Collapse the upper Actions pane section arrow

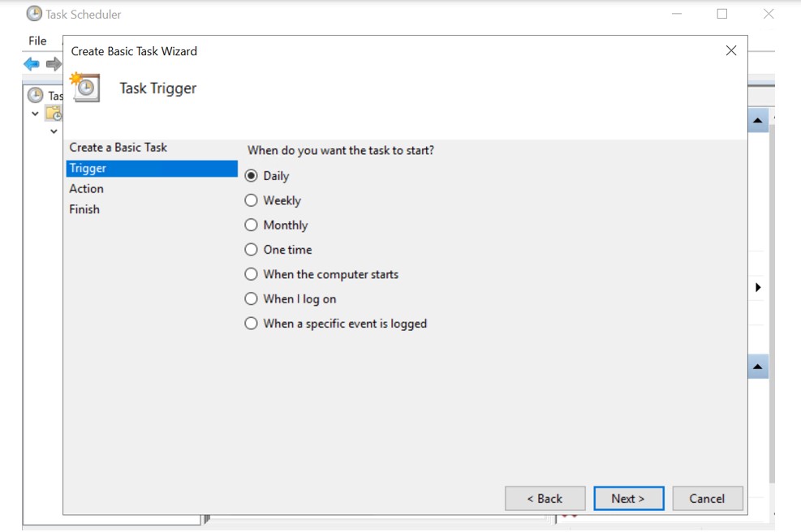point(758,121)
